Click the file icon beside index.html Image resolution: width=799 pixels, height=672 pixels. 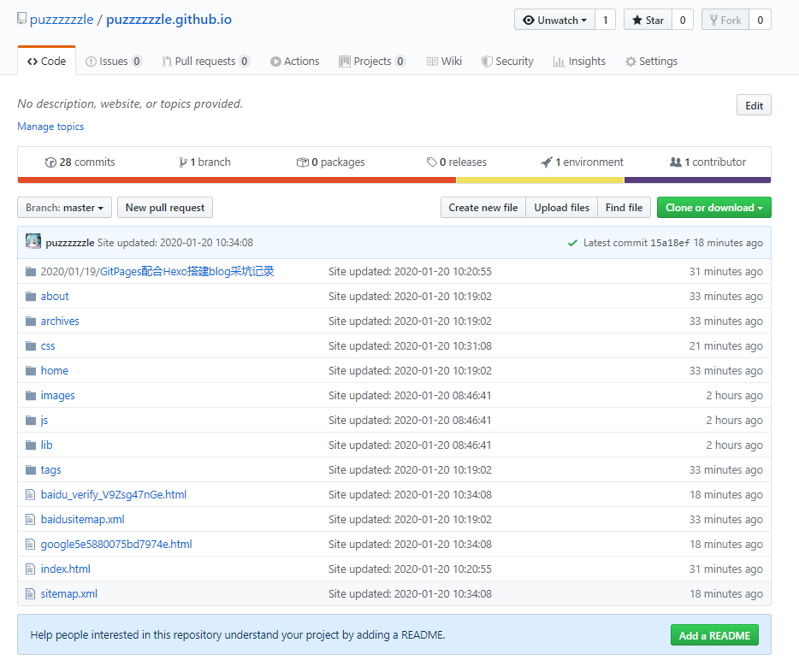[31, 569]
